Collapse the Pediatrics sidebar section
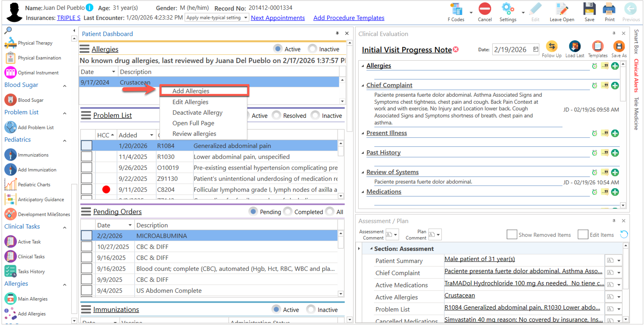The width and height of the screenshot is (644, 326). 64,140
